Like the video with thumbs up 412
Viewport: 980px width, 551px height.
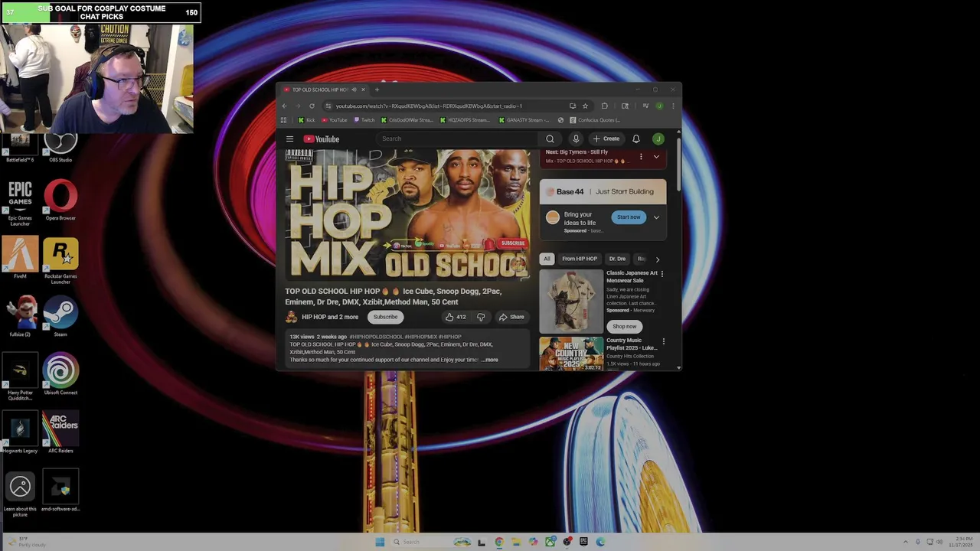[x=456, y=317]
